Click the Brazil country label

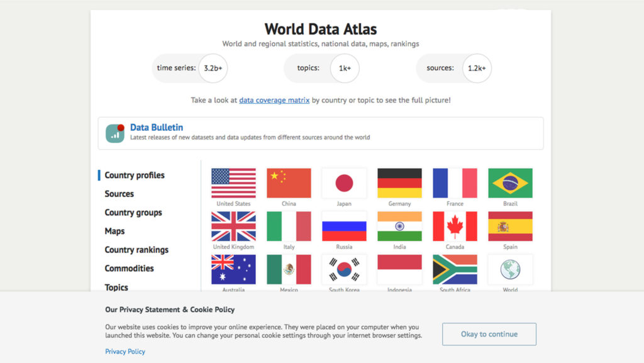pos(511,204)
